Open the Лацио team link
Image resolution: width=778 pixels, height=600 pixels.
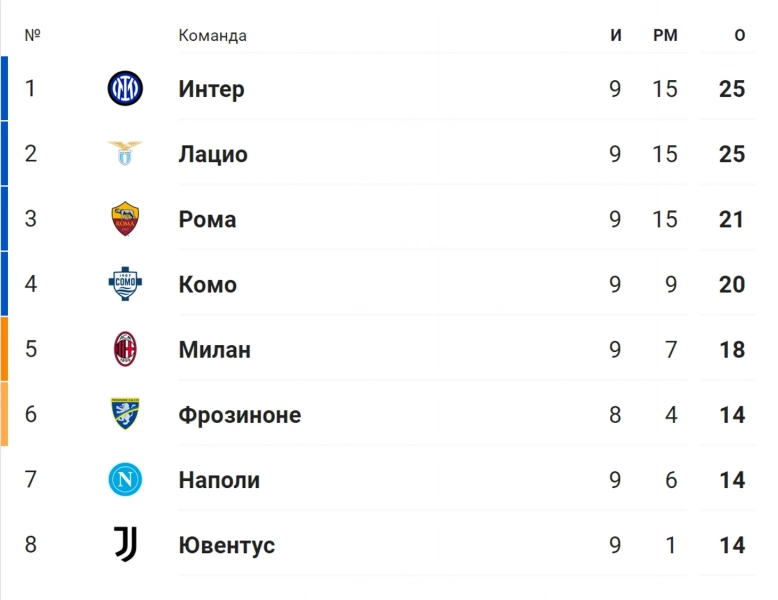pos(213,154)
